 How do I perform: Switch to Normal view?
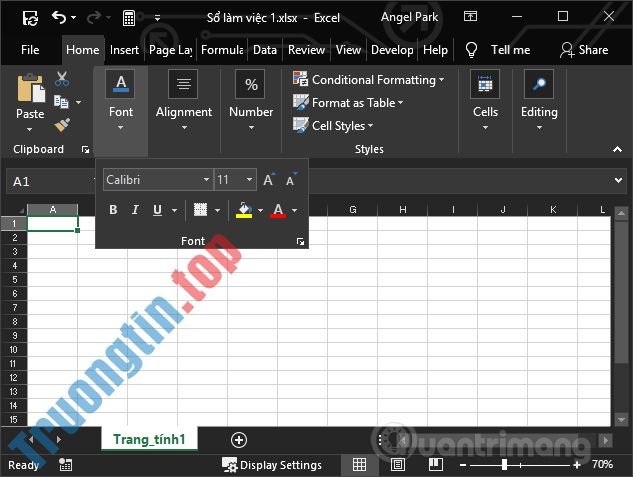[359, 464]
